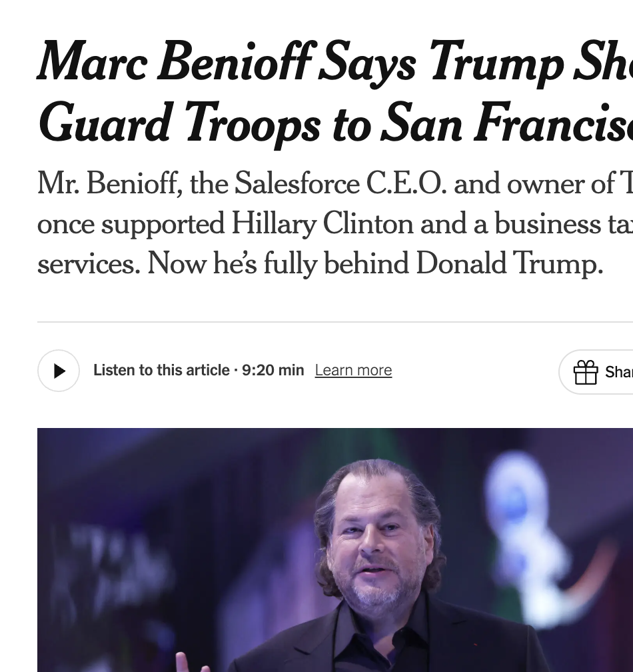
Task: Click 'Listen to this article' label
Action: pos(161,370)
